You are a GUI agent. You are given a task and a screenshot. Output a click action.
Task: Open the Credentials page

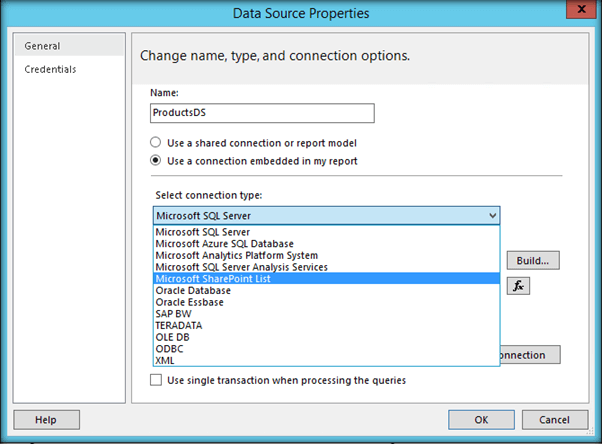pos(51,69)
